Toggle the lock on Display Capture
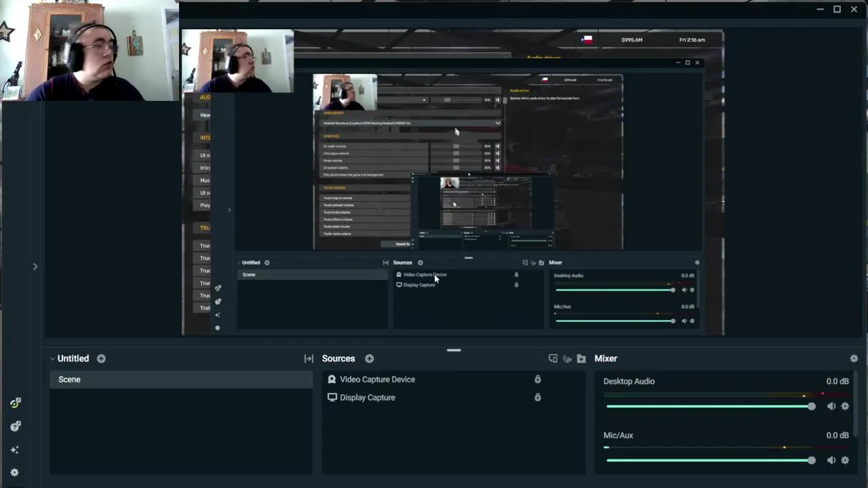 538,397
